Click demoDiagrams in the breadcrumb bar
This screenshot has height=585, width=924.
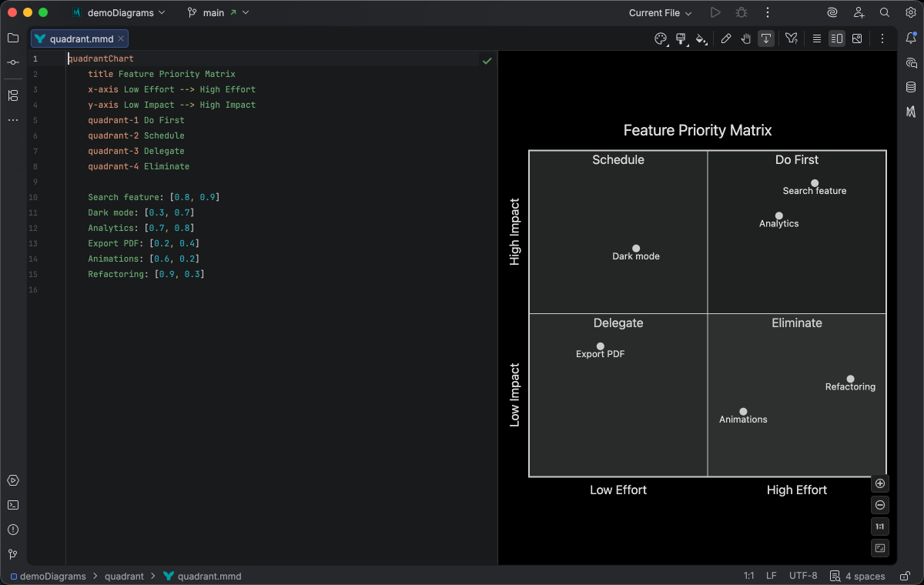48,576
